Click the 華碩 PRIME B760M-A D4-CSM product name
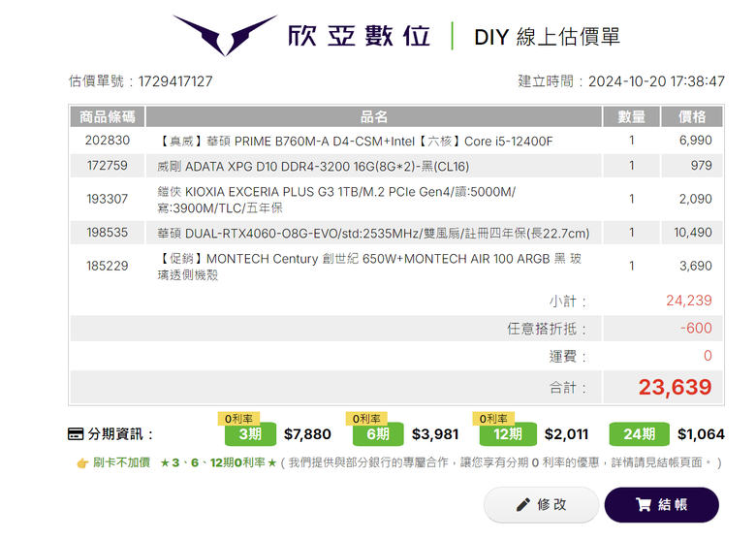 coord(355,142)
